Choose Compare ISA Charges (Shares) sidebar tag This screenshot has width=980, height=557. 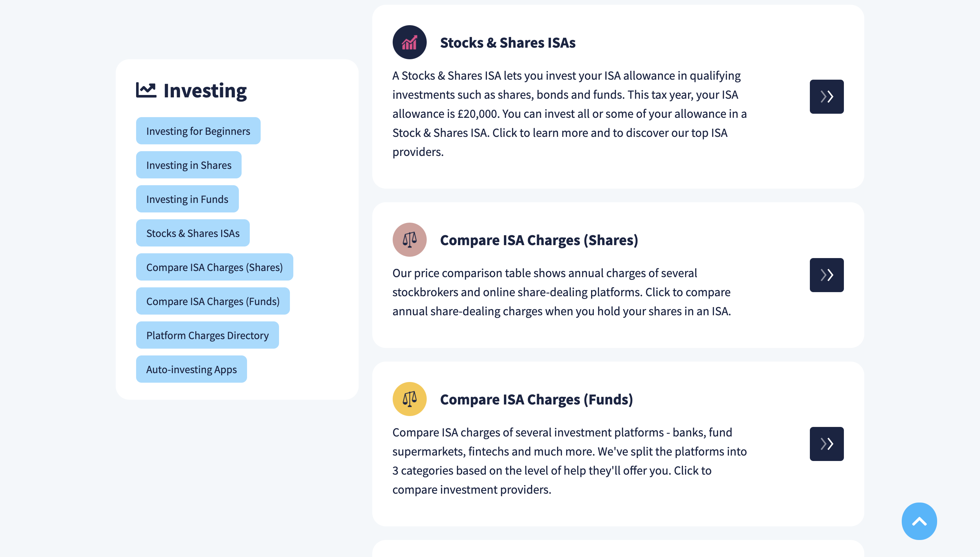214,267
